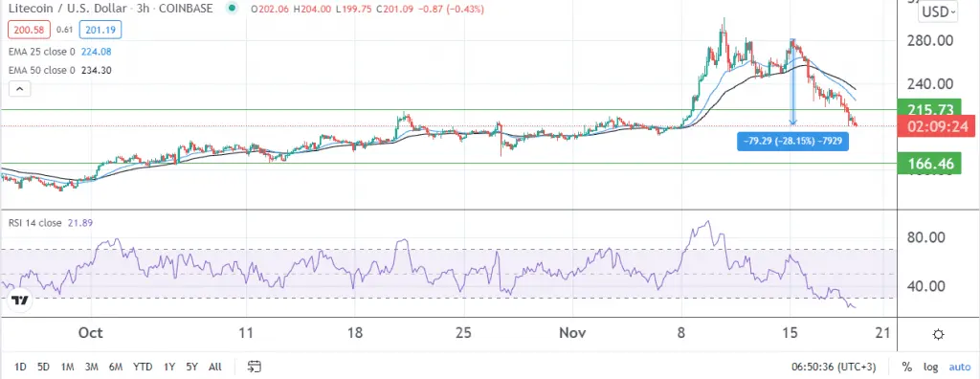Viewport: 980px width, 379px height.
Task: Click the blue measurement label -79.29 (-28.15%)
Action: (792, 142)
